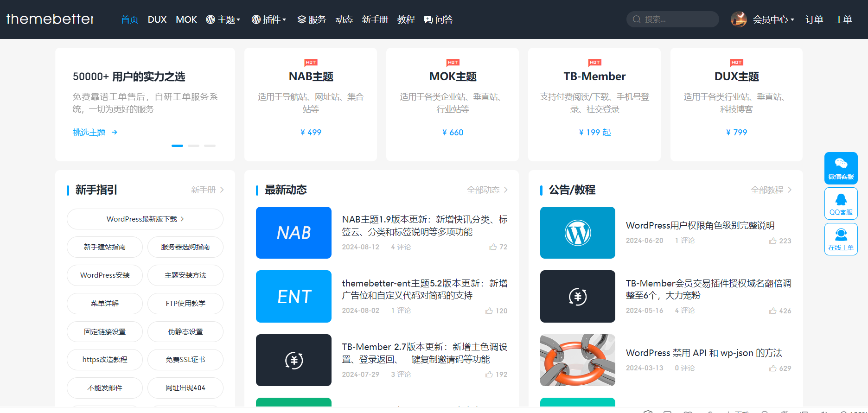
Task: Expand the 主题 dropdown menu
Action: tap(223, 19)
